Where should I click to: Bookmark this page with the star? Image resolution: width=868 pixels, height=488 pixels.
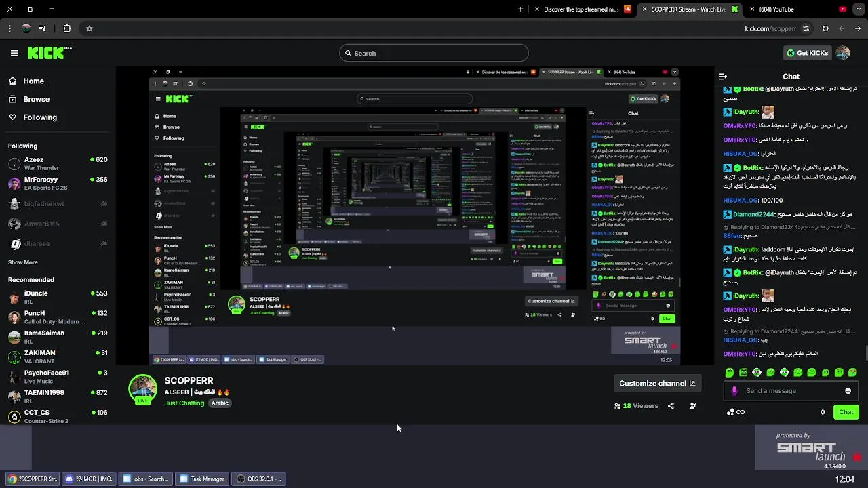(x=89, y=28)
